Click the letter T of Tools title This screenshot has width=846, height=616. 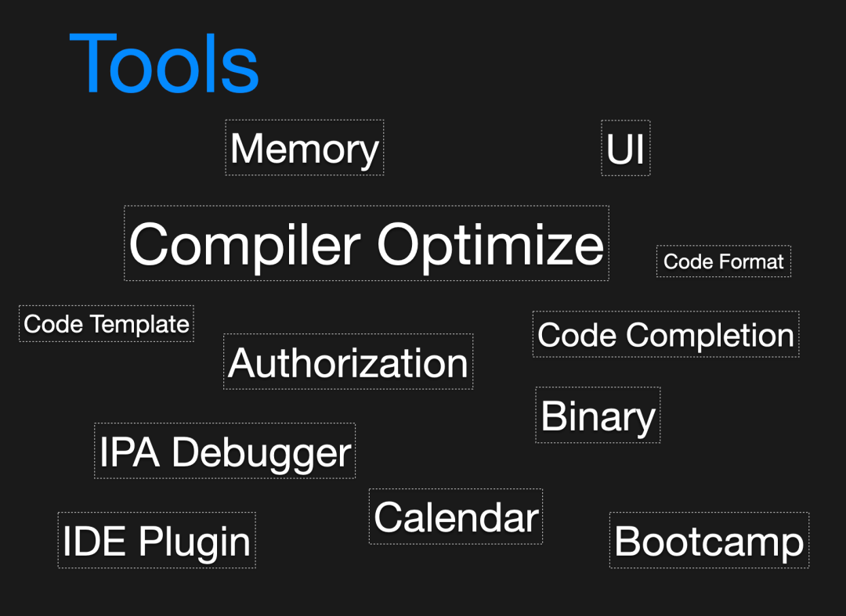pos(89,64)
